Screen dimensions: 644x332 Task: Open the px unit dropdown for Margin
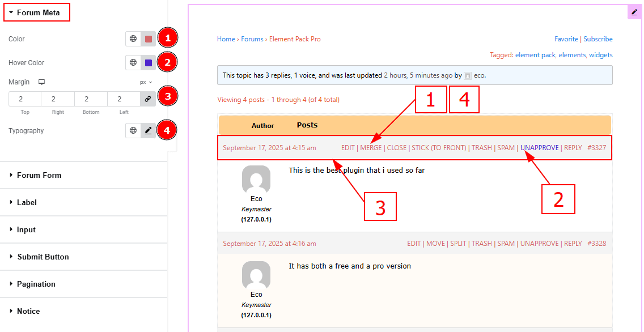(146, 82)
